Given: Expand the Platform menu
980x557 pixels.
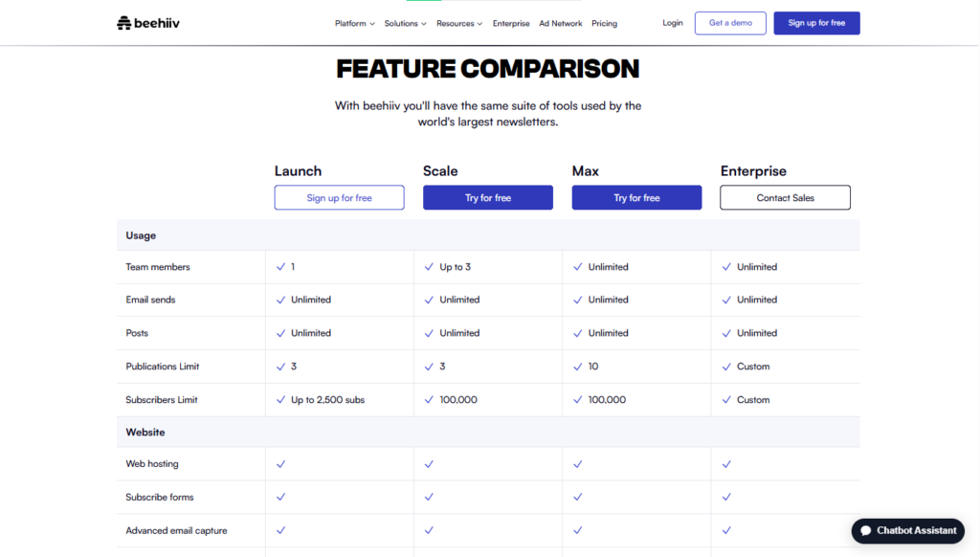Looking at the screenshot, I should pyautogui.click(x=354, y=23).
